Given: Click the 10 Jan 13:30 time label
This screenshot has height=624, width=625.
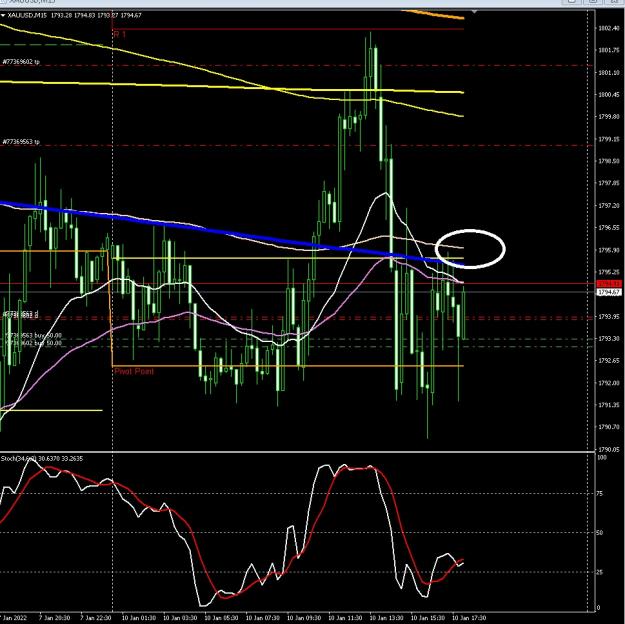Looking at the screenshot, I should [x=386, y=618].
